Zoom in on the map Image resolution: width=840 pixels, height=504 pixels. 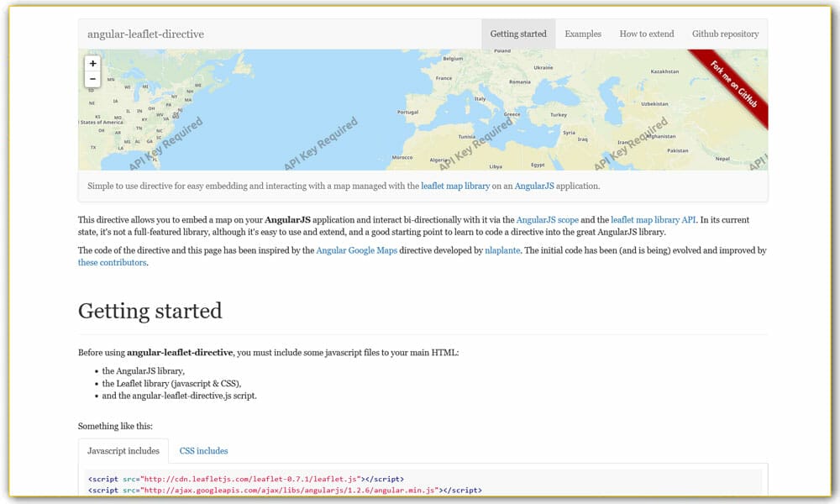coord(92,63)
